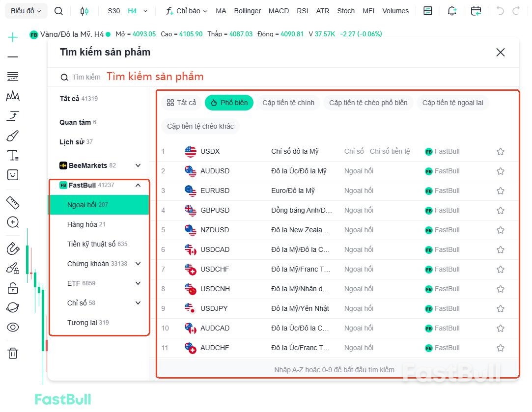This screenshot has width=532, height=412.
Task: Apply the MACD indicator shortcut
Action: coord(279,11)
